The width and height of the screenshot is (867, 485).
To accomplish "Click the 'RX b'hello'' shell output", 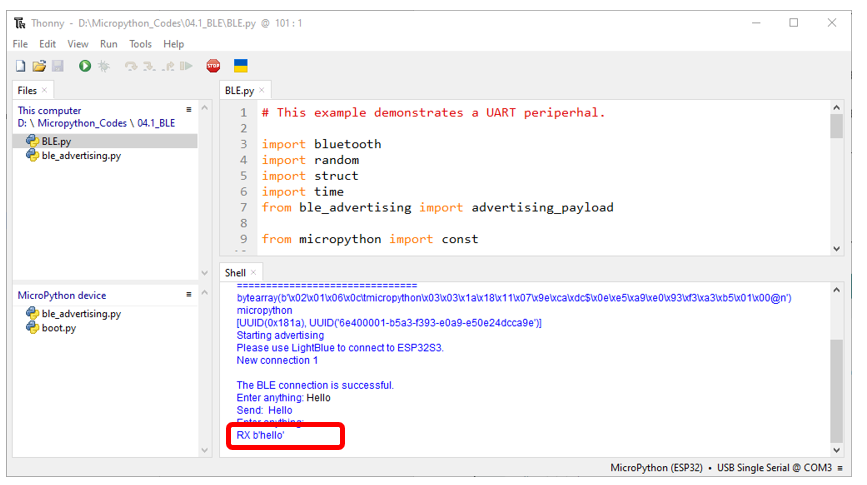I will [x=260, y=435].
